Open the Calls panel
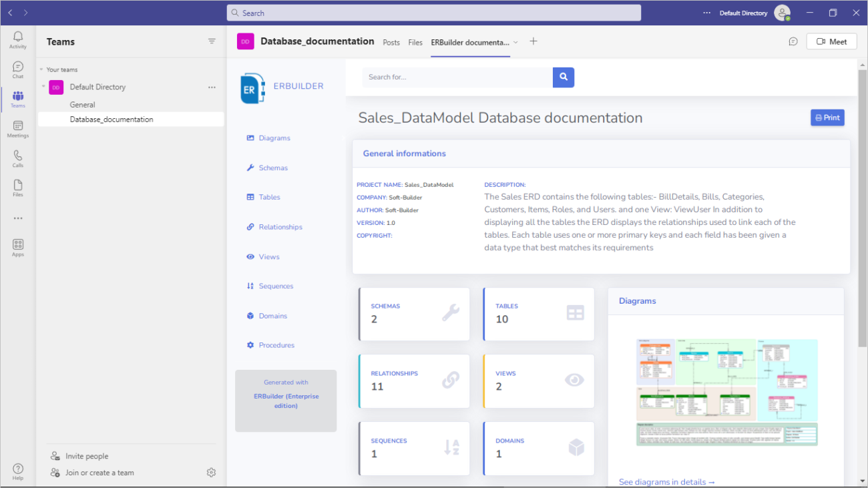 (17, 158)
